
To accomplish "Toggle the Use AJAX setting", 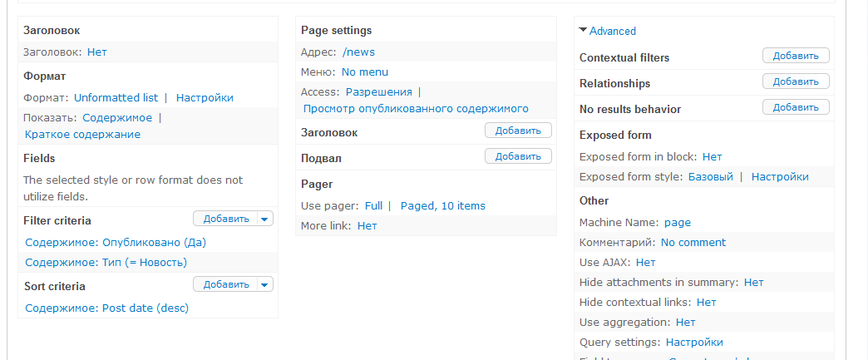I will coord(645,262).
